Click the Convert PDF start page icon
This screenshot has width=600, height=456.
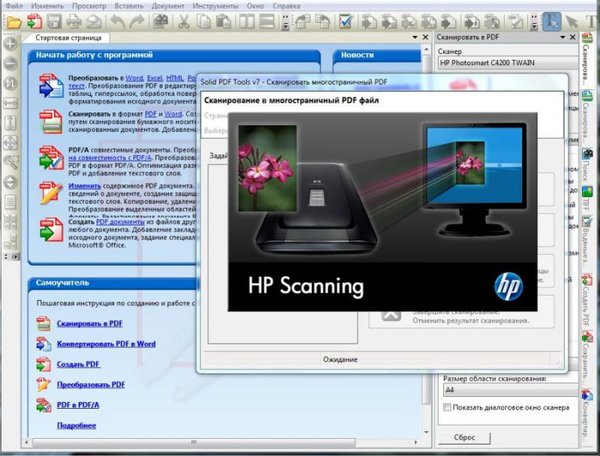pyautogui.click(x=51, y=86)
